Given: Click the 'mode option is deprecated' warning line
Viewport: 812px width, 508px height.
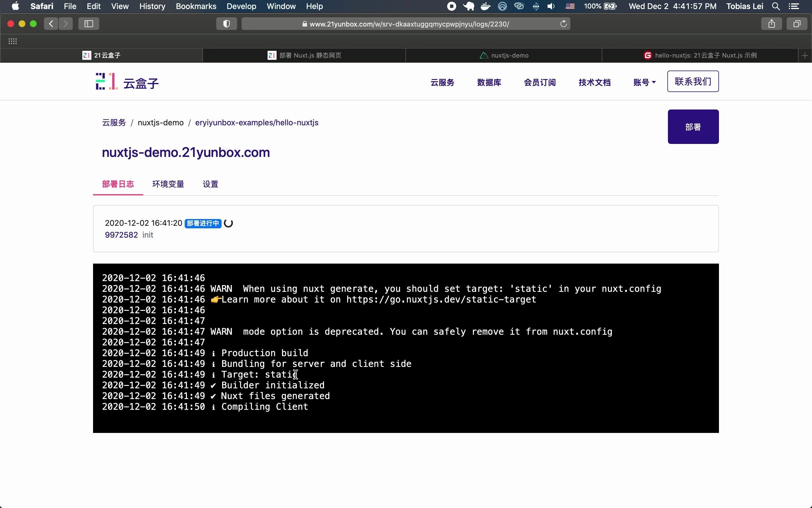Looking at the screenshot, I should 357,332.
